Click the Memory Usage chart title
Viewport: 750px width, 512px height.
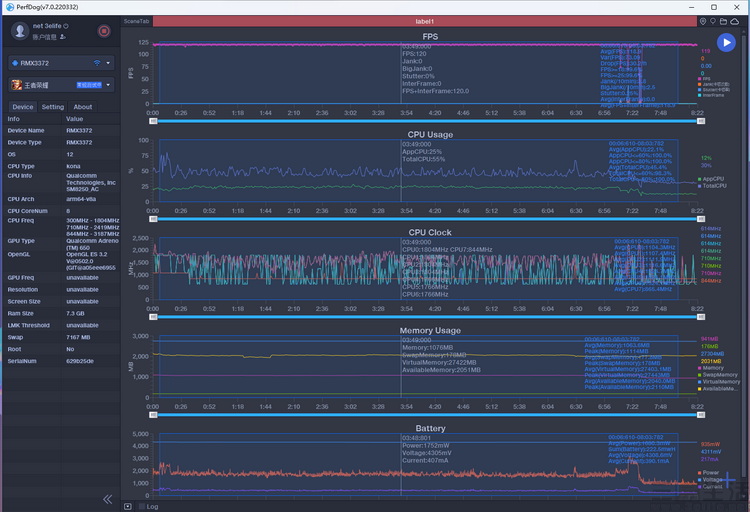pyautogui.click(x=430, y=331)
